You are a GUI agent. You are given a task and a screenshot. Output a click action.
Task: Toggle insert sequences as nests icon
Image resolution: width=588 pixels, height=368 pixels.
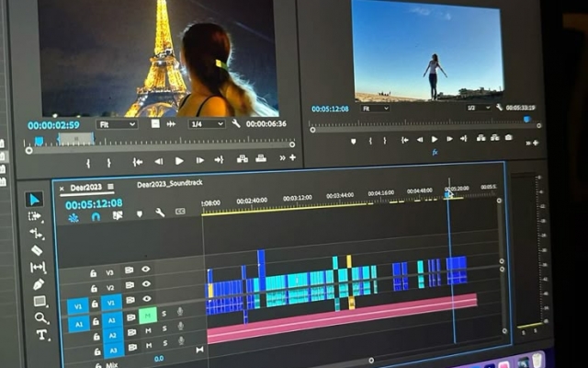click(73, 218)
